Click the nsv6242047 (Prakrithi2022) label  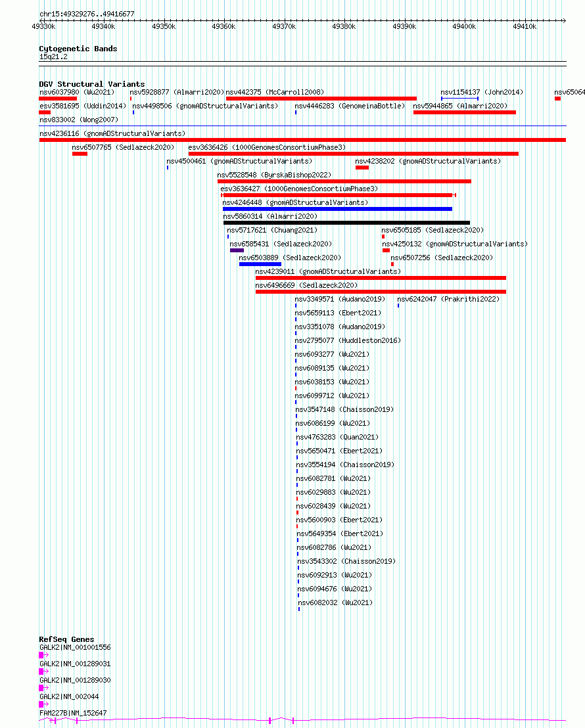pos(448,299)
